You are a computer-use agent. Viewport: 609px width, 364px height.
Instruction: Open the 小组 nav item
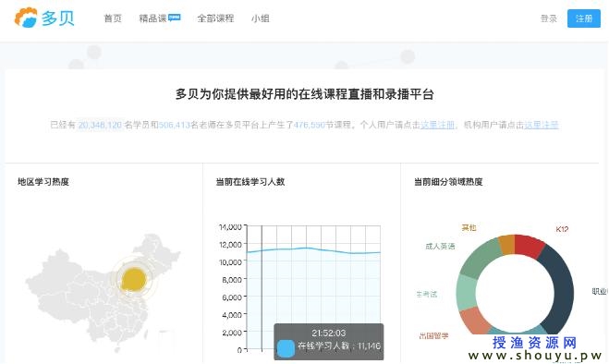pos(261,18)
